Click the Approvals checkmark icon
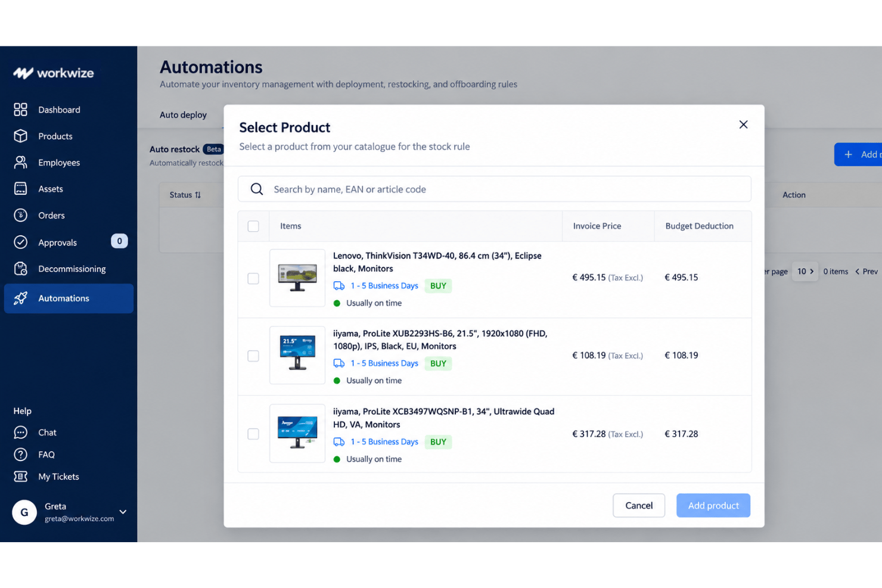 pos(20,242)
